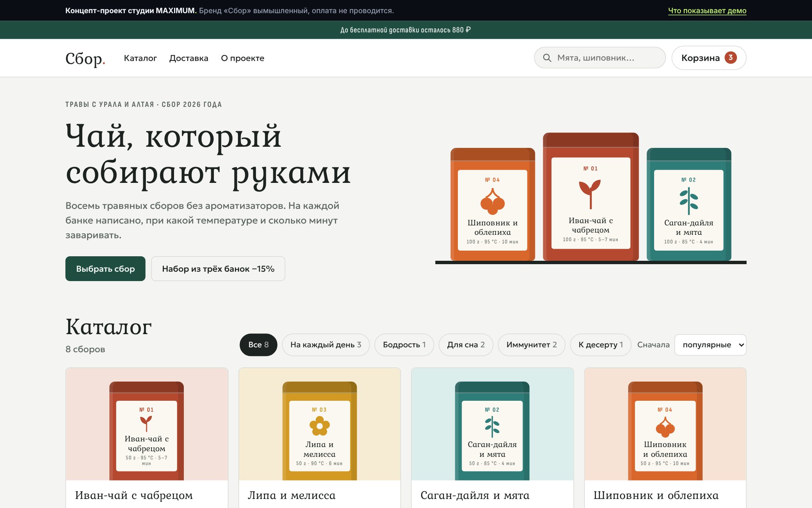Image resolution: width=812 pixels, height=508 pixels.
Task: Open the популярные sort dropdown
Action: (710, 345)
